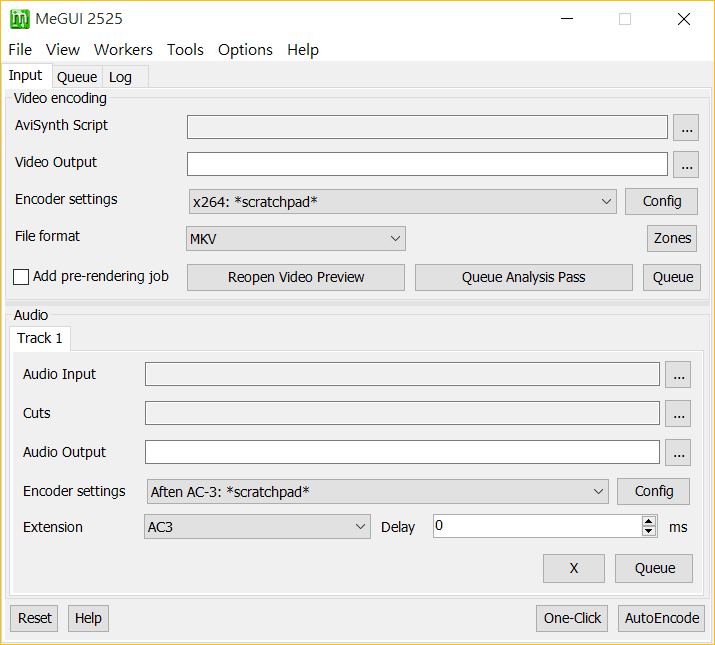
Task: Launch the AutoEncode tool
Action: [x=661, y=619]
